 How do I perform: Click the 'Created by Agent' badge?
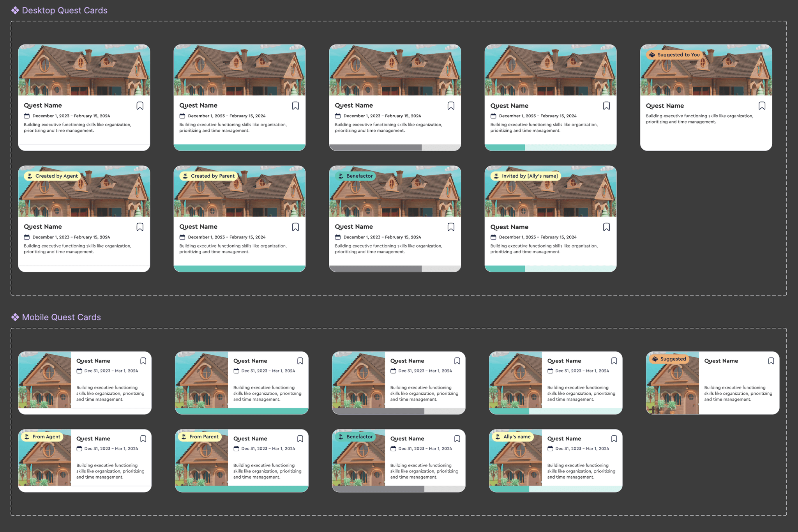[53, 176]
